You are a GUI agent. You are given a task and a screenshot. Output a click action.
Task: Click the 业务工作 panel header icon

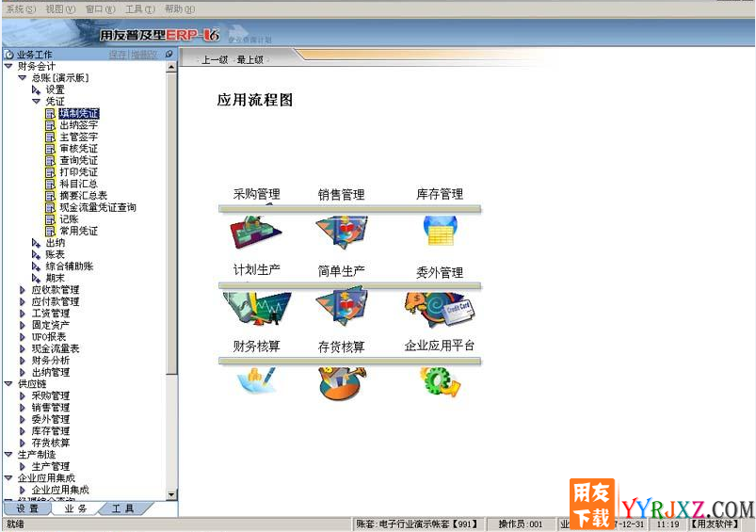[9, 55]
